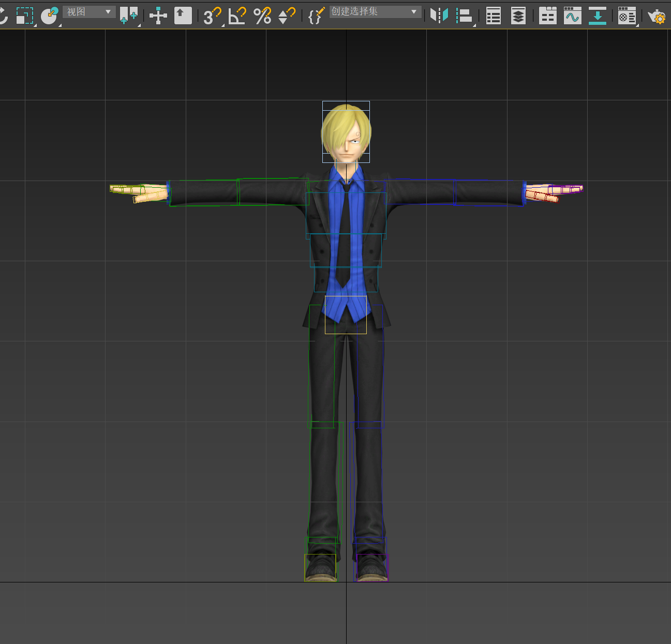
Task: Open the curve editor icon
Action: (x=572, y=16)
